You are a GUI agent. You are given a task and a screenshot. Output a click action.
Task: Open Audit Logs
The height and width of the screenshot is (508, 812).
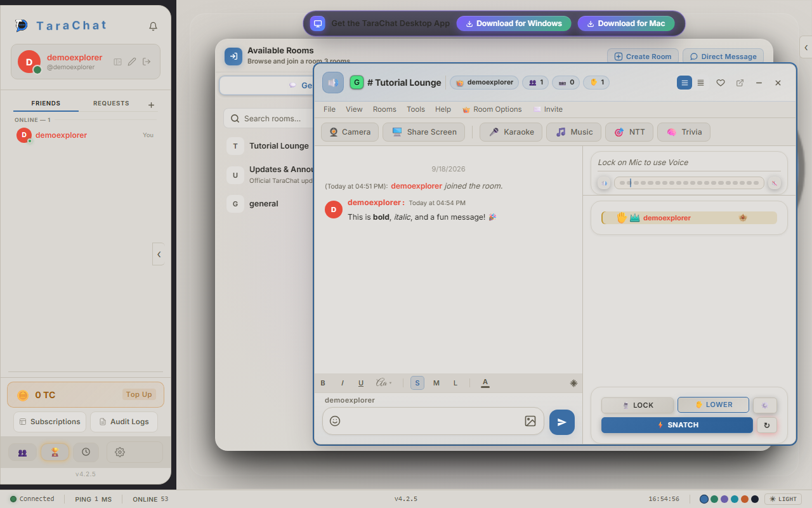124,422
